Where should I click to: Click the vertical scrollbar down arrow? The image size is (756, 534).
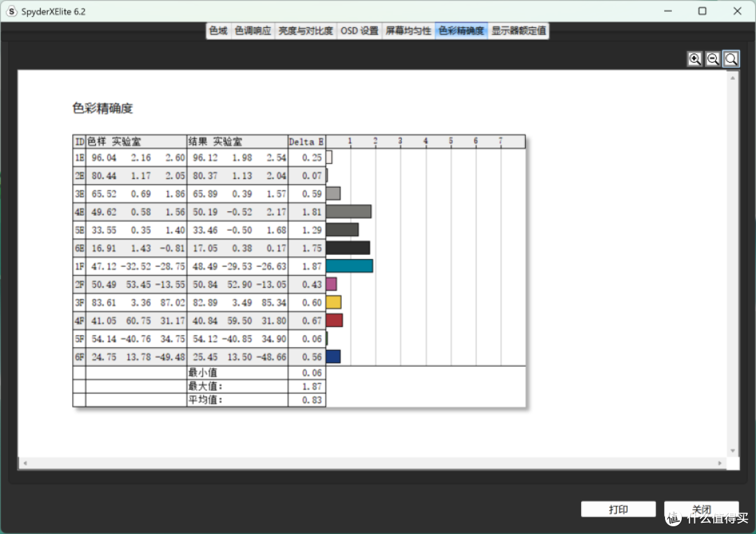[x=733, y=451]
